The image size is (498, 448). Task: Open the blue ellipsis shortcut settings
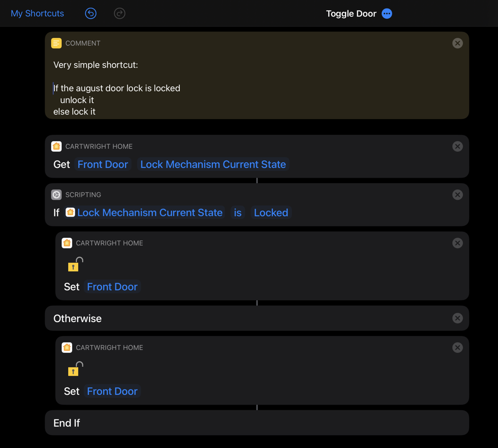(387, 13)
